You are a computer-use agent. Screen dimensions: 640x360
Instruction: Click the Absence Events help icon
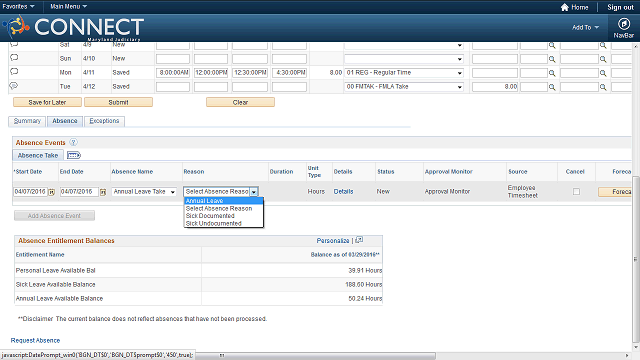tap(73, 142)
